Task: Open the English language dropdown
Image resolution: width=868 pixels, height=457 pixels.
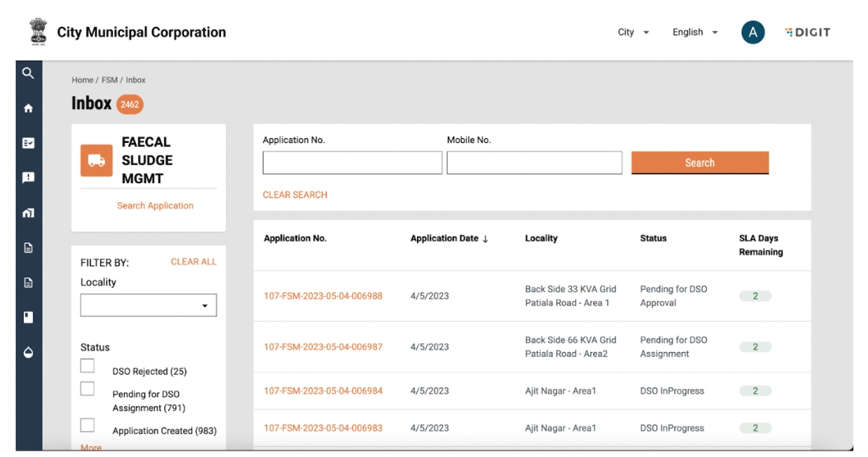Action: click(695, 32)
